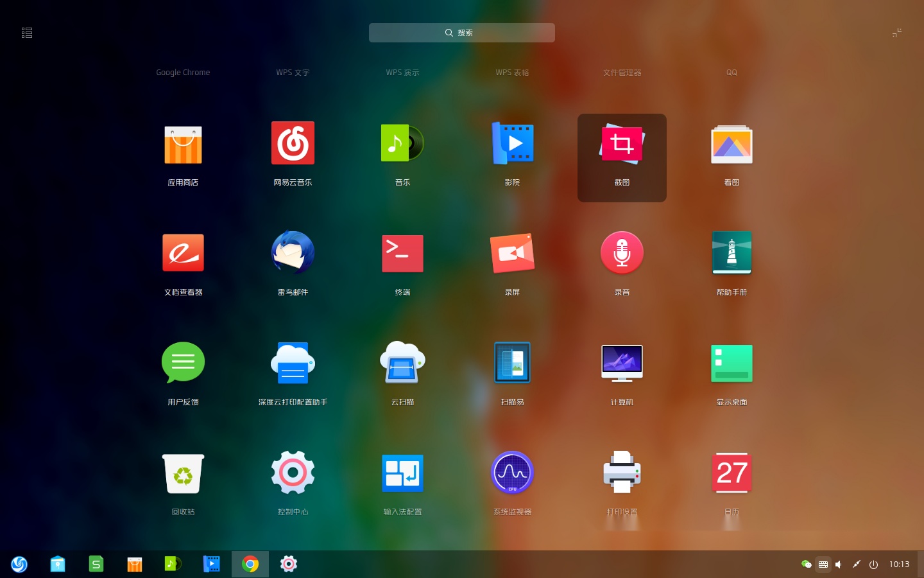Screen dimensions: 924x578
Task: Launch the 系统监视器 system monitor
Action: (x=512, y=473)
